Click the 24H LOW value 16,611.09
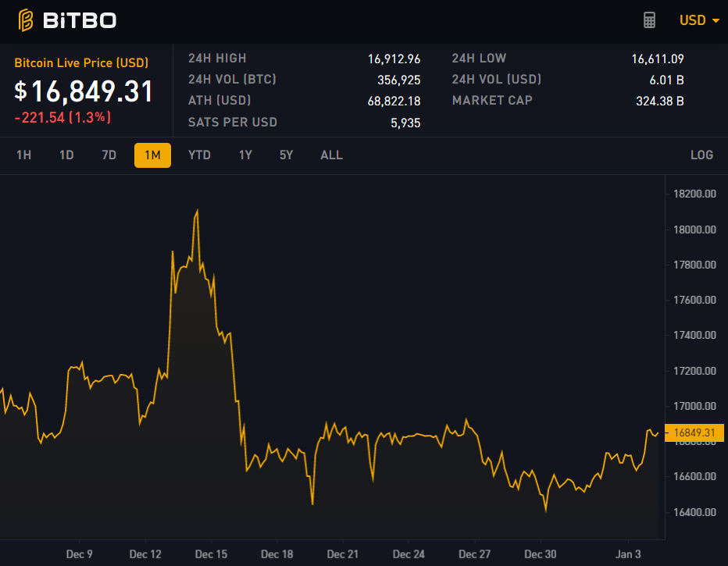Screen dimensions: 728x566 [x=658, y=59]
